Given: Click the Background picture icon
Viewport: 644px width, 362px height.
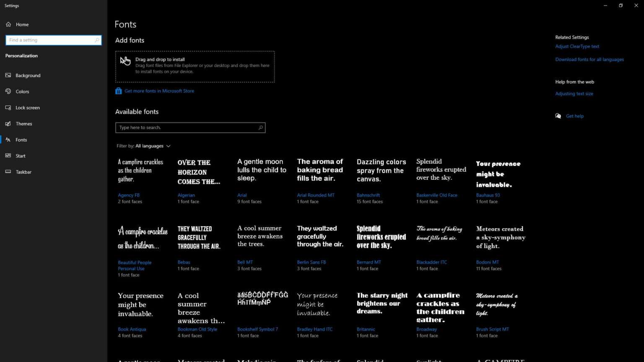Looking at the screenshot, I should point(8,75).
